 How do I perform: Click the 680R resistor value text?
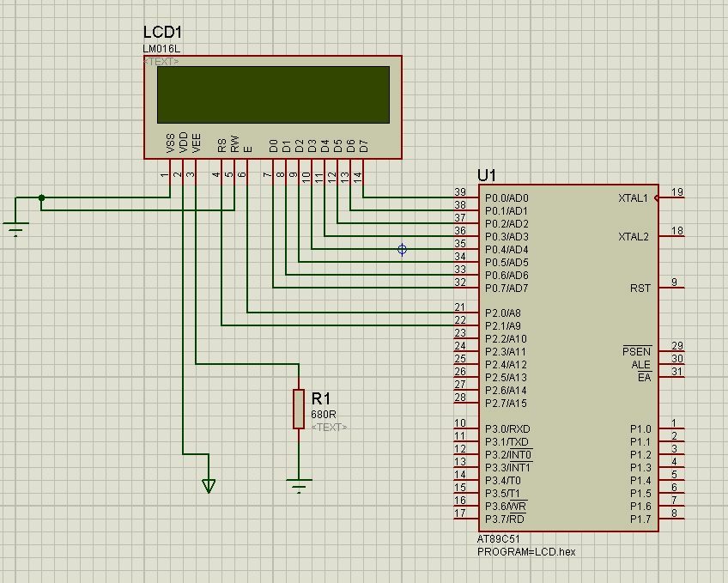324,414
